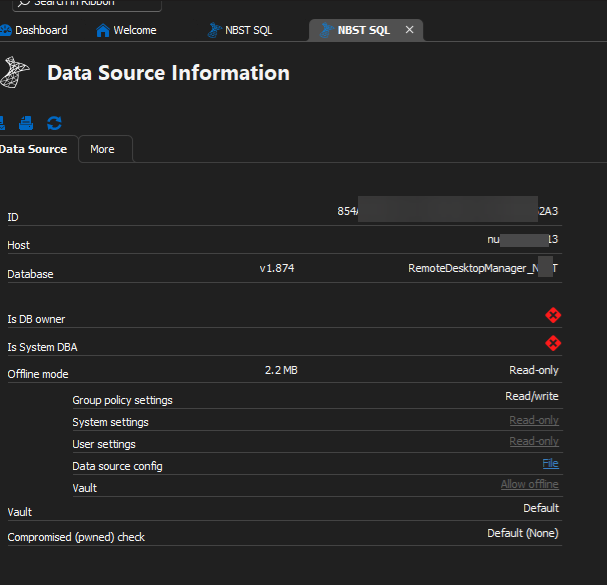The width and height of the screenshot is (607, 585).
Task: Select the Data Source tab
Action: pos(34,149)
